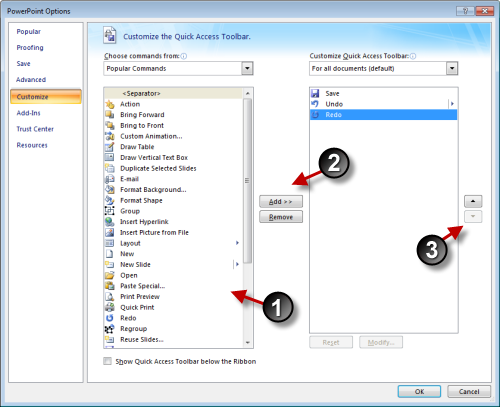Select the Draw Table icon
The height and width of the screenshot is (407, 500).
coord(110,147)
